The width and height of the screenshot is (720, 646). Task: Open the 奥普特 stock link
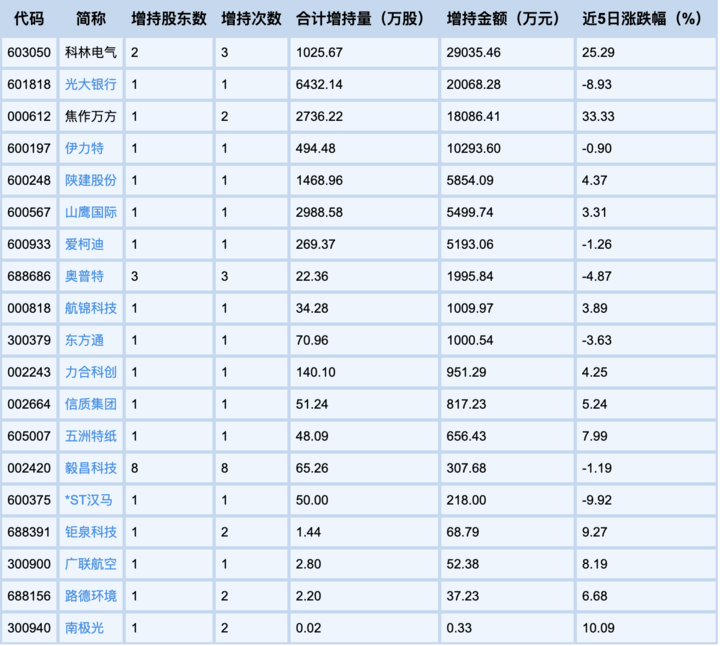pyautogui.click(x=84, y=276)
